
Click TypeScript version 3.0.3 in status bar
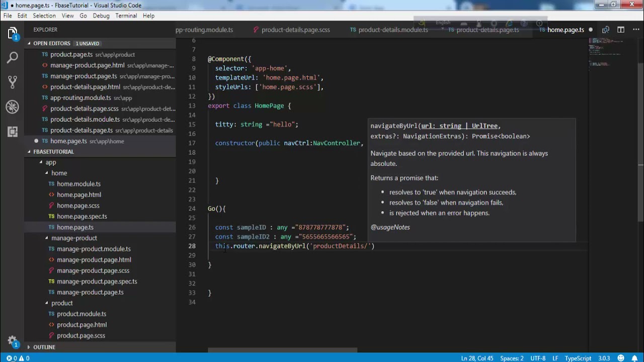[604, 358]
